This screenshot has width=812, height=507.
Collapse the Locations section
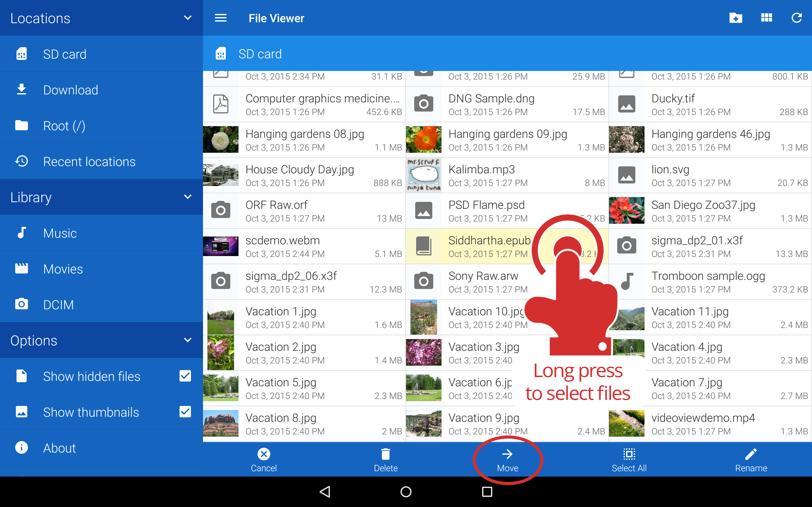click(x=188, y=17)
